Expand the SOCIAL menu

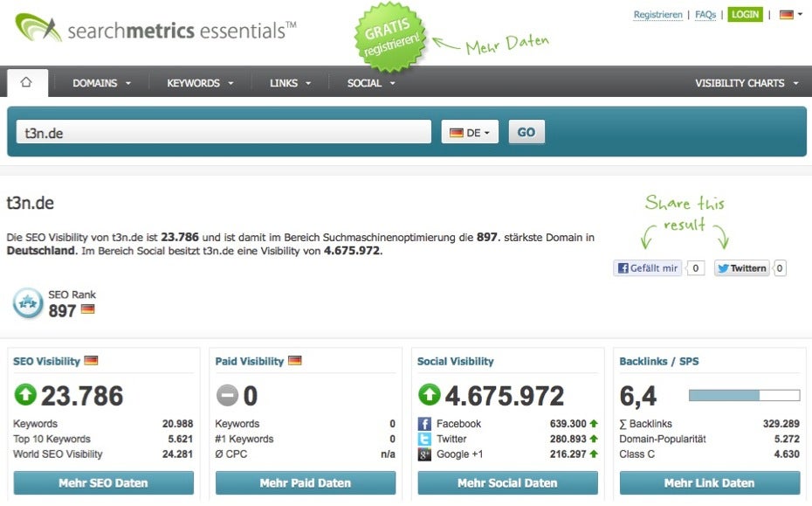(371, 83)
